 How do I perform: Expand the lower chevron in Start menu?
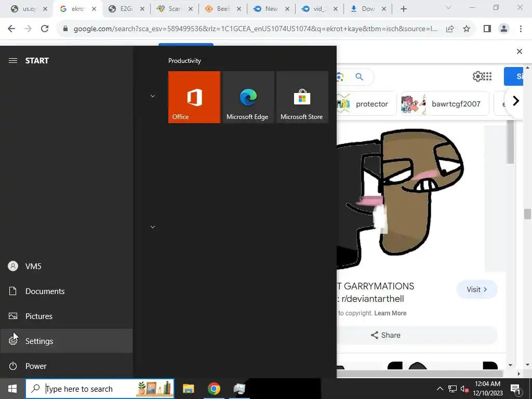(x=153, y=227)
